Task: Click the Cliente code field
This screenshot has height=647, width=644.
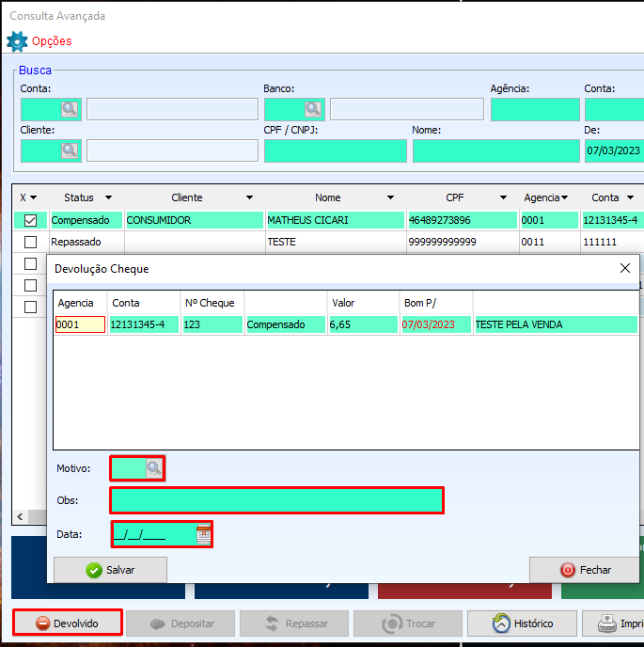Action: 40,150
